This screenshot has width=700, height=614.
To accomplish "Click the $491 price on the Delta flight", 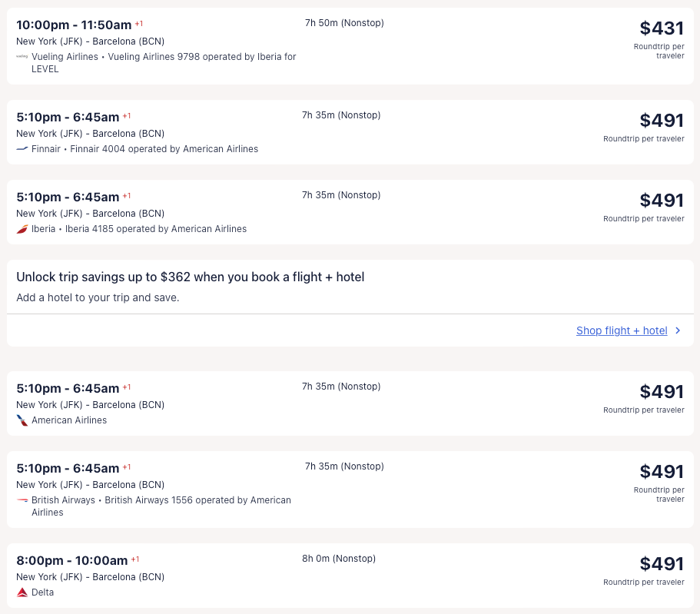I will [x=661, y=564].
